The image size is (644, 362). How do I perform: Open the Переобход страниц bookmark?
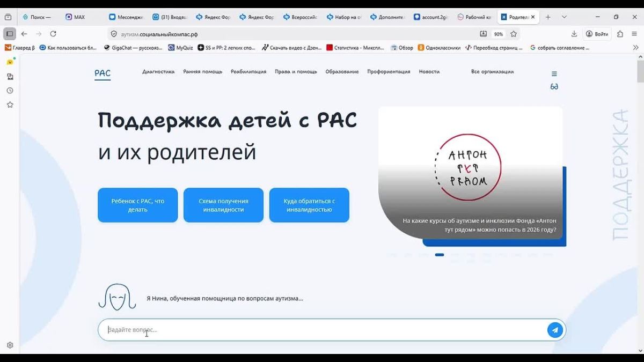pos(494,48)
